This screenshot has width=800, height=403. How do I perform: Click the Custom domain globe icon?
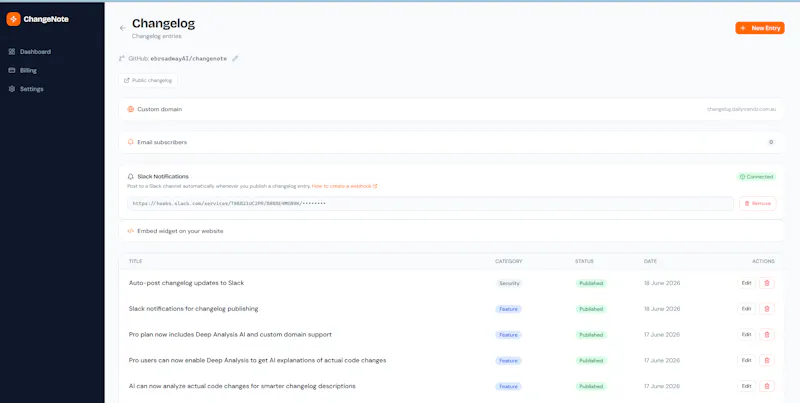131,109
